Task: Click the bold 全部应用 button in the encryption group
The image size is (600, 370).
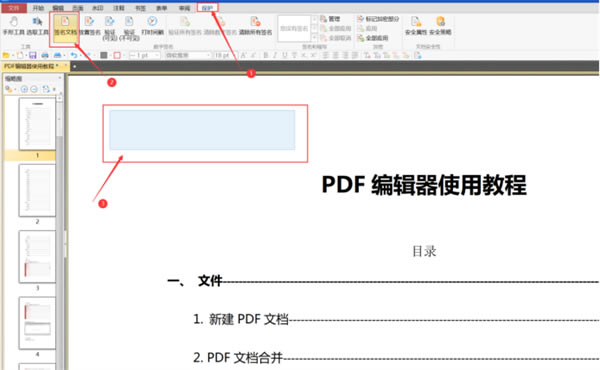Action: [373, 38]
